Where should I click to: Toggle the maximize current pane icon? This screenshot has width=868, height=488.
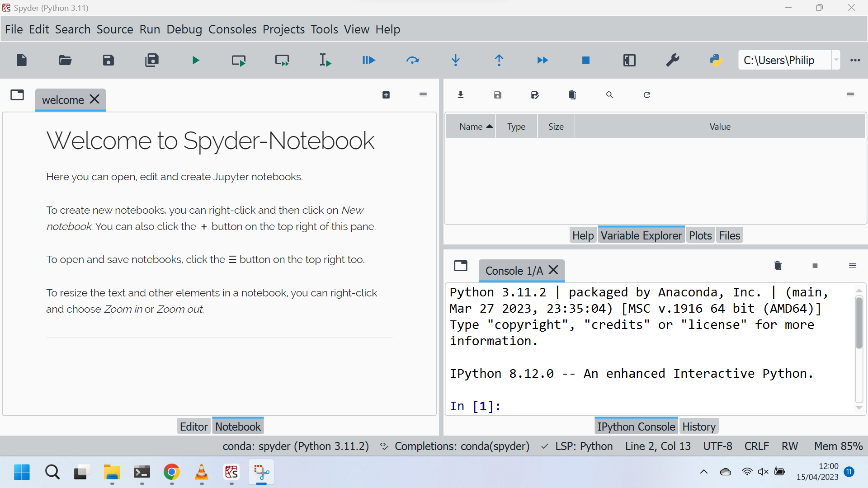(629, 60)
